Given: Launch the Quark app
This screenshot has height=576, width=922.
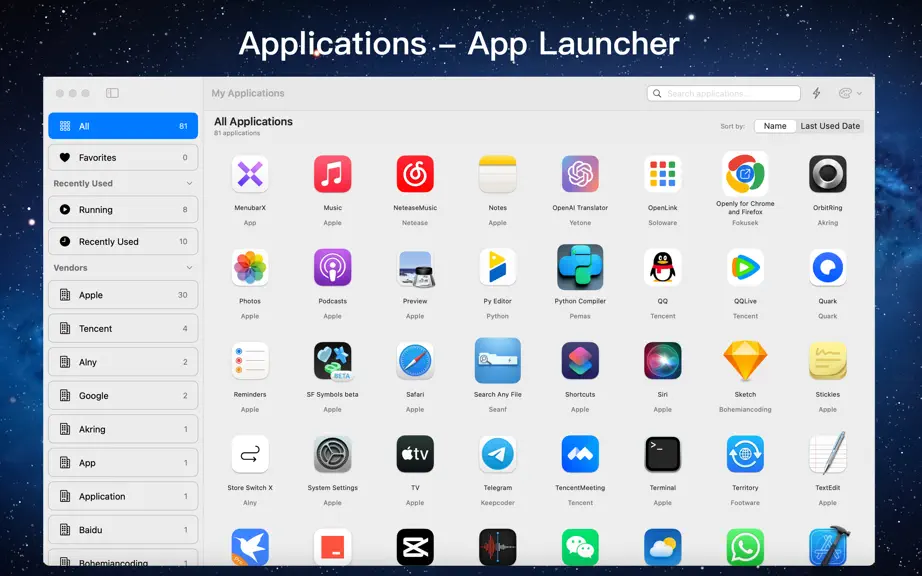Looking at the screenshot, I should [x=827, y=267].
